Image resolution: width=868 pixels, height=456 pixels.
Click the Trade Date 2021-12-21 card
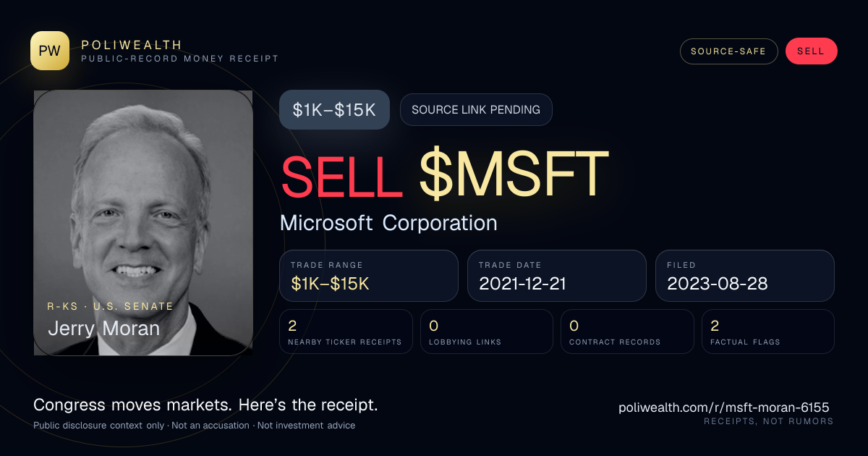[x=557, y=276]
